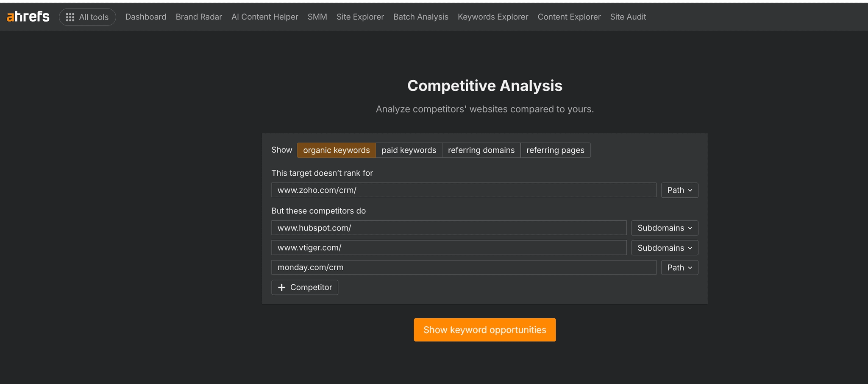This screenshot has width=868, height=384.
Task: Open Path dropdown for monday.com/crm
Action: (679, 268)
